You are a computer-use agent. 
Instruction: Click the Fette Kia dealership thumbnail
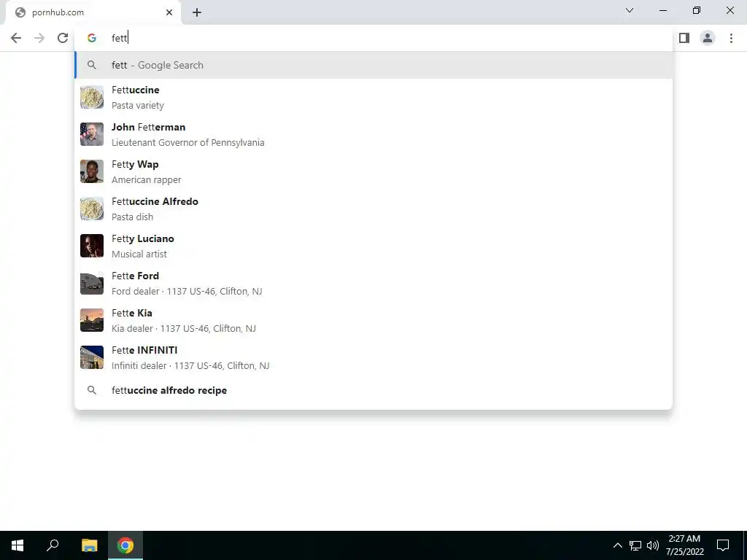click(92, 320)
